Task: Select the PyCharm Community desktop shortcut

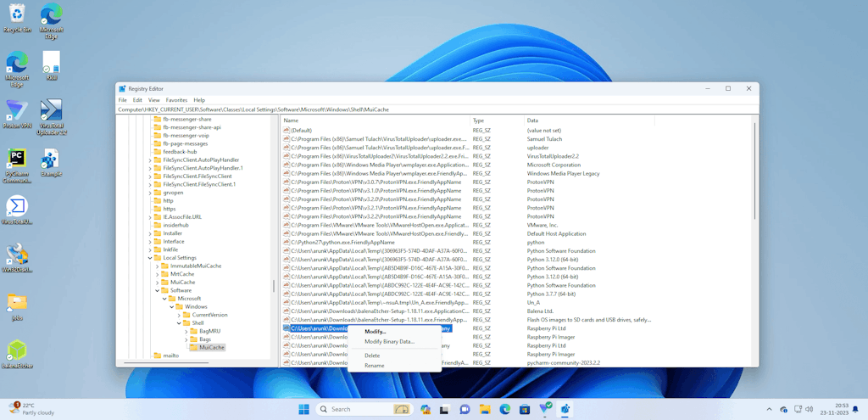Action: pos(17,165)
